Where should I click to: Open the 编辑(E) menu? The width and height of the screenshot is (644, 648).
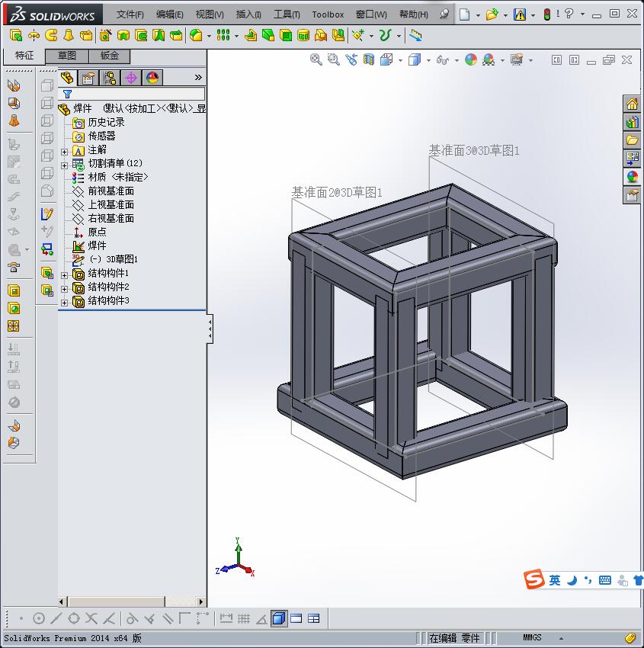click(169, 14)
